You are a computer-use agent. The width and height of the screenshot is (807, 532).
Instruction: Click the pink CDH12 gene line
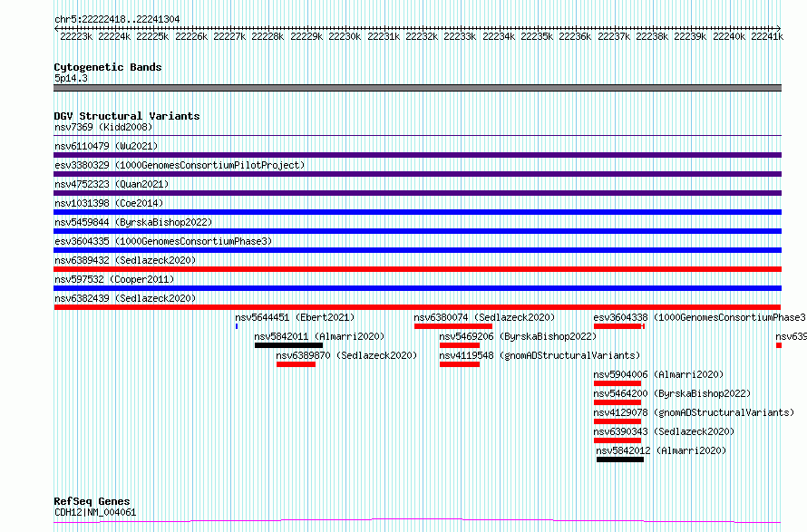click(417, 521)
